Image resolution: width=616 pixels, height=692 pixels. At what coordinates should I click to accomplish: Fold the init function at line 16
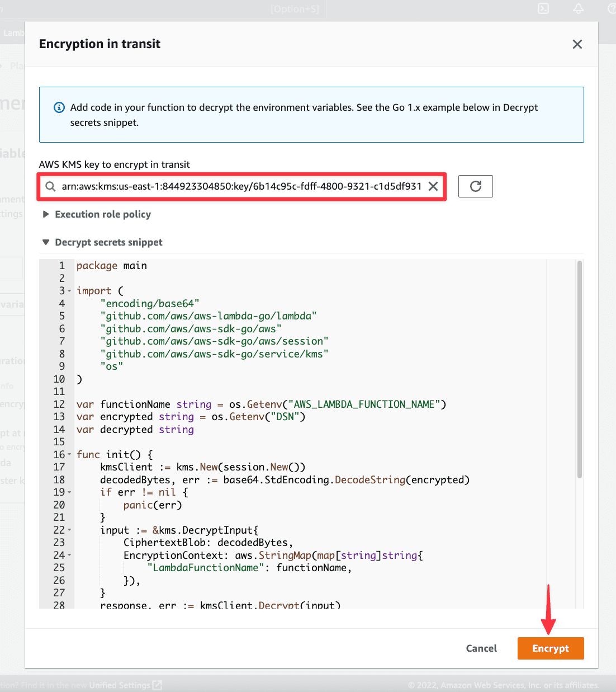(69, 455)
